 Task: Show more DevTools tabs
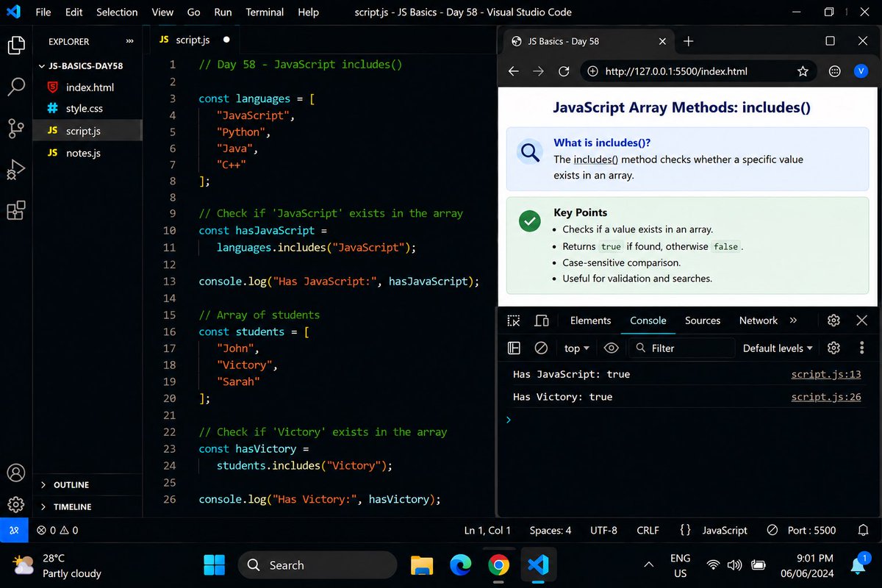pyautogui.click(x=793, y=320)
